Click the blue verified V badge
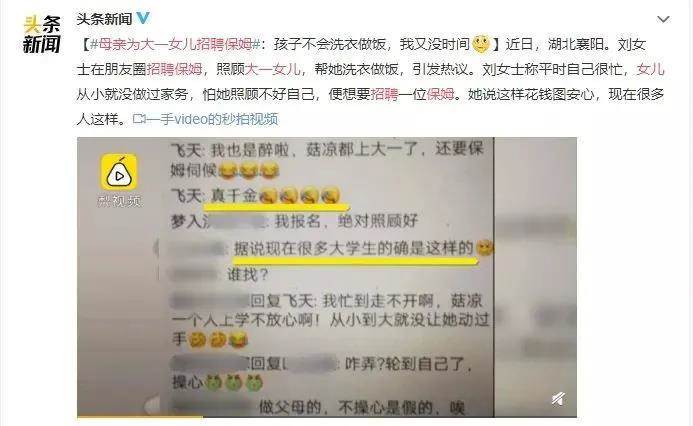The width and height of the screenshot is (693, 426). pyautogui.click(x=143, y=18)
